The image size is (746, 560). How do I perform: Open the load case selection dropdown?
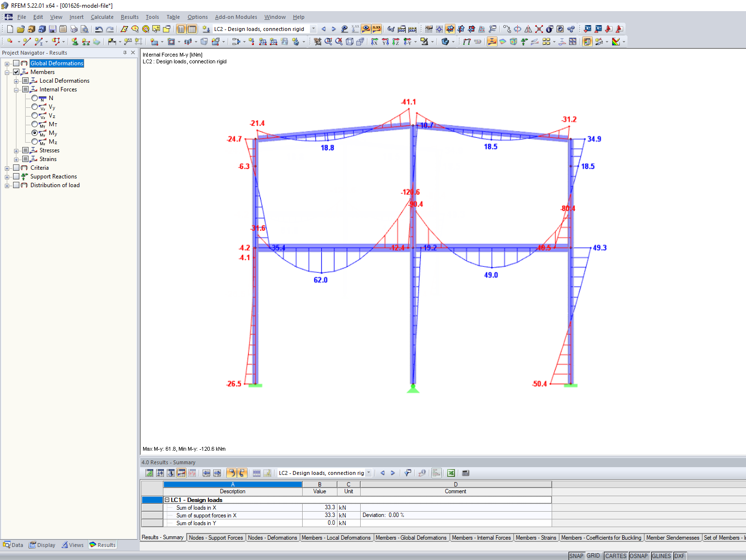tap(313, 29)
